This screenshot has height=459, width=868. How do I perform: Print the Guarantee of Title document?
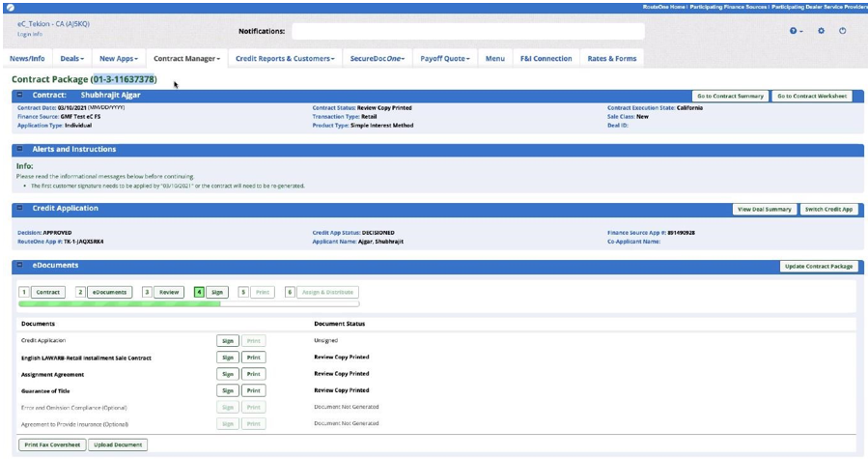[x=254, y=390]
